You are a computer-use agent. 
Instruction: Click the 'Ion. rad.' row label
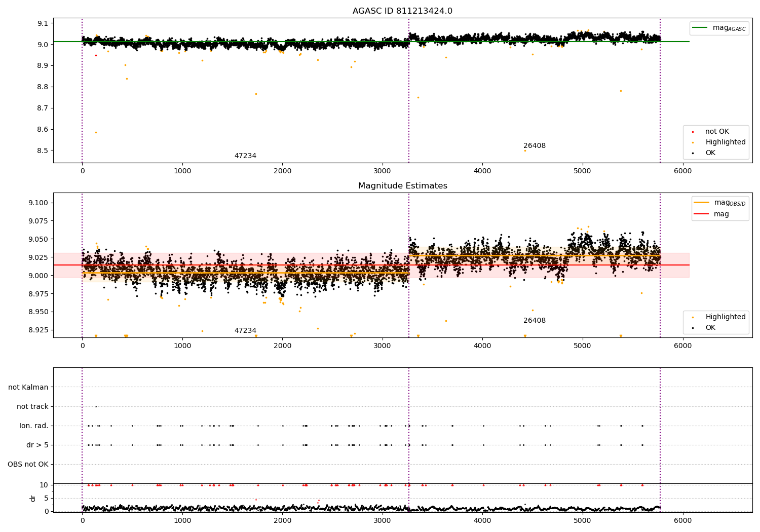[x=34, y=426]
